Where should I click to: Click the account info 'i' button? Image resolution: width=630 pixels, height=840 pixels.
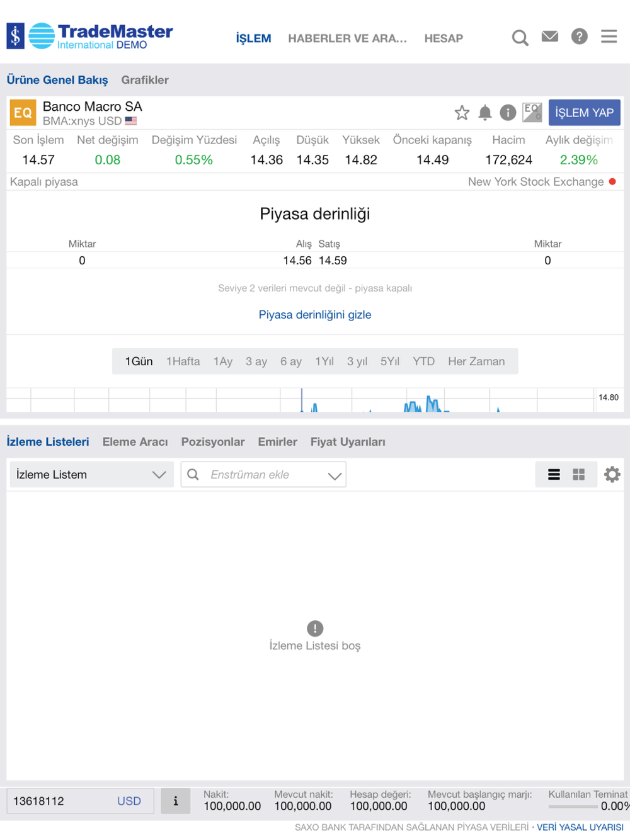(175, 801)
